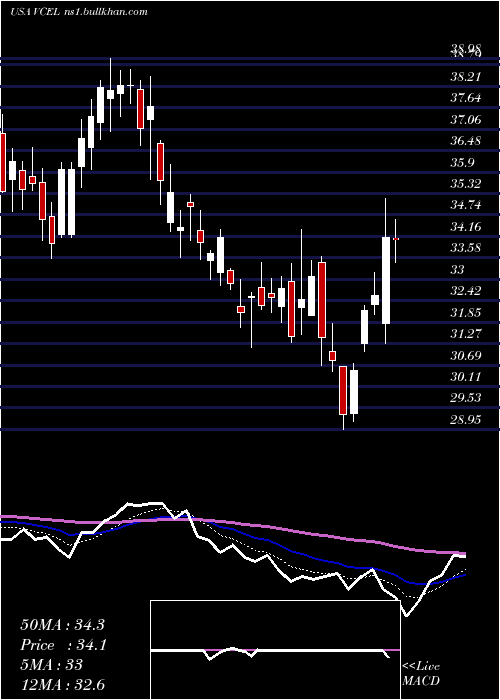Click the USA VCEL chart title text

point(79,12)
